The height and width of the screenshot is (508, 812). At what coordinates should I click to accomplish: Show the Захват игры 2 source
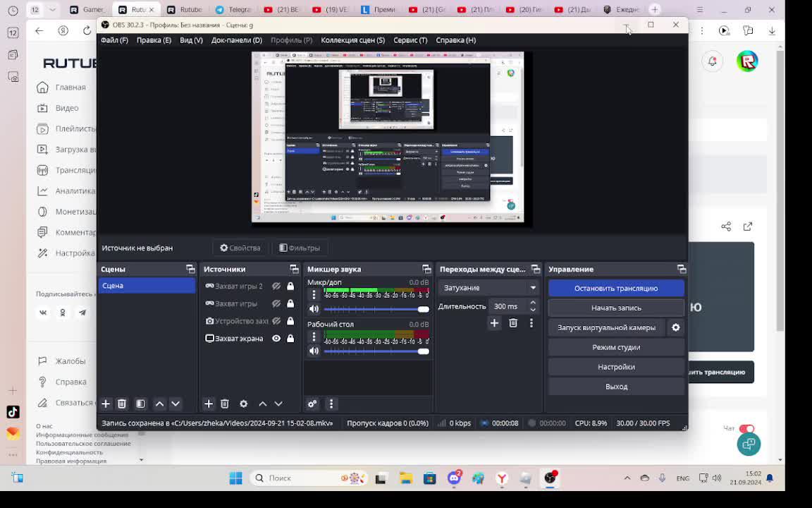[276, 286]
